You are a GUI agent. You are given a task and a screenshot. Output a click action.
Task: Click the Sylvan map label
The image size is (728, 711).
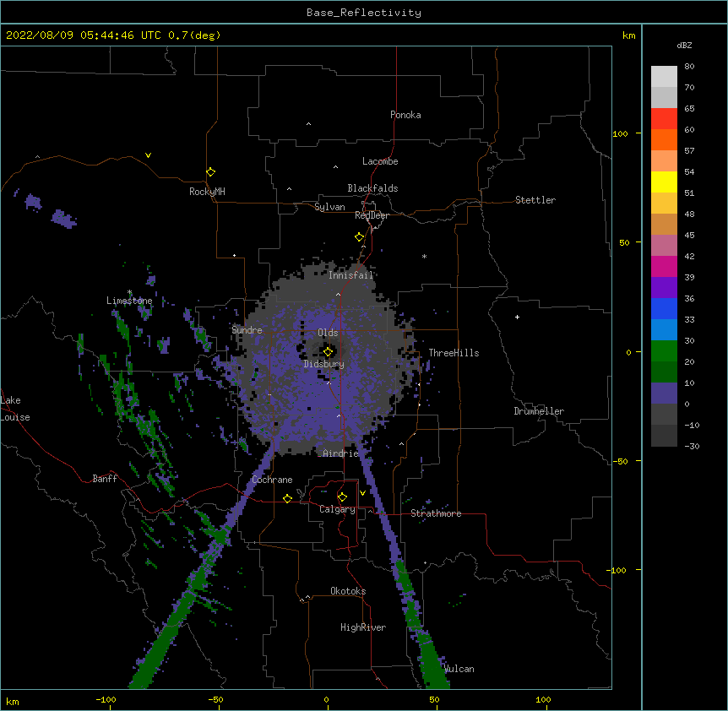coord(329,207)
